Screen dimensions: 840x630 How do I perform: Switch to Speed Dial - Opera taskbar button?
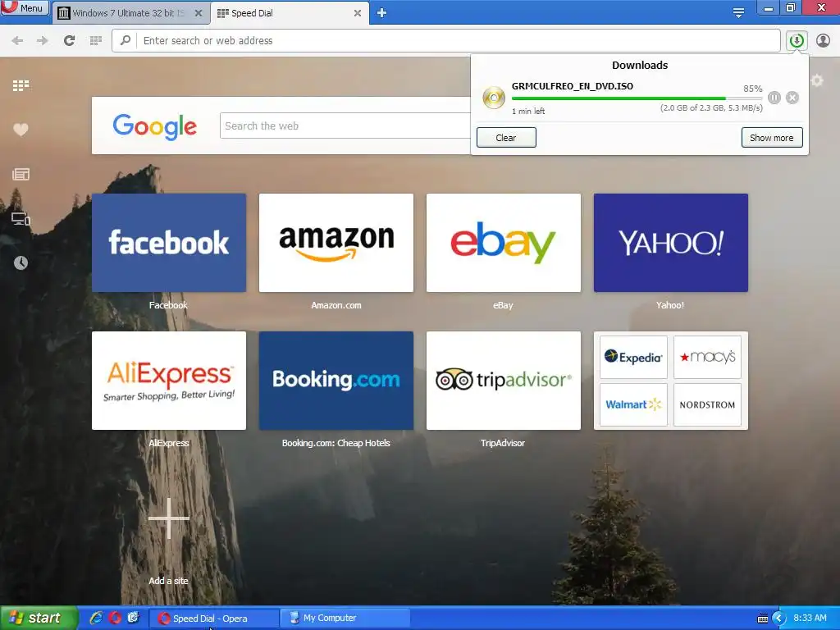[213, 619]
